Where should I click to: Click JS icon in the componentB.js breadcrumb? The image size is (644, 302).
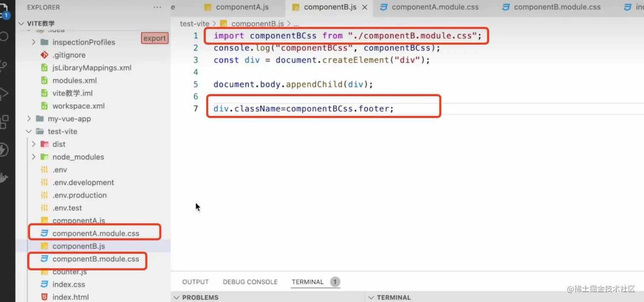224,24
